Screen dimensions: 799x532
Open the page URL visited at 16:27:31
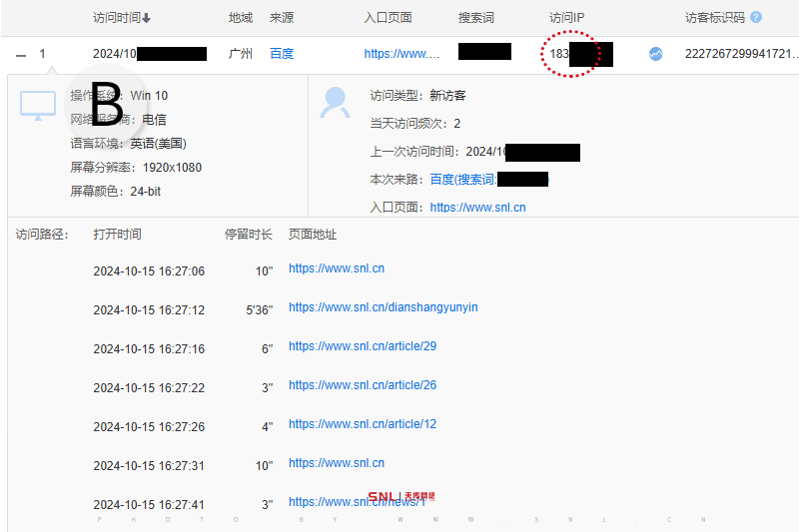click(x=336, y=463)
